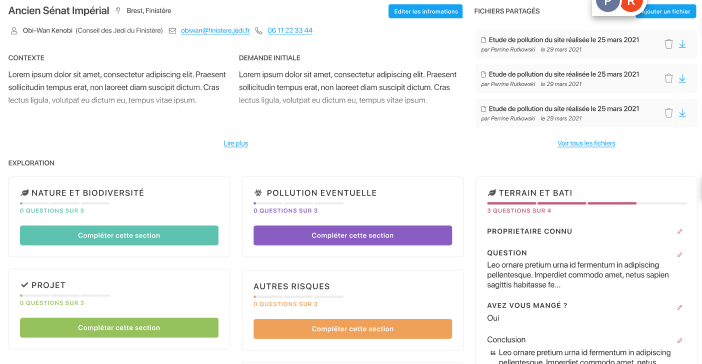Download the third shared pollution study file

[682, 113]
